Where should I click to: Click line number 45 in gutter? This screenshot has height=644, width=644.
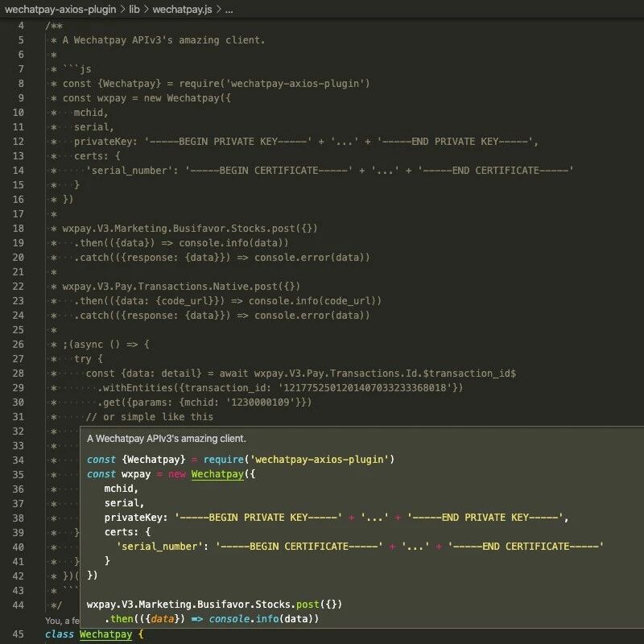pyautogui.click(x=18, y=634)
